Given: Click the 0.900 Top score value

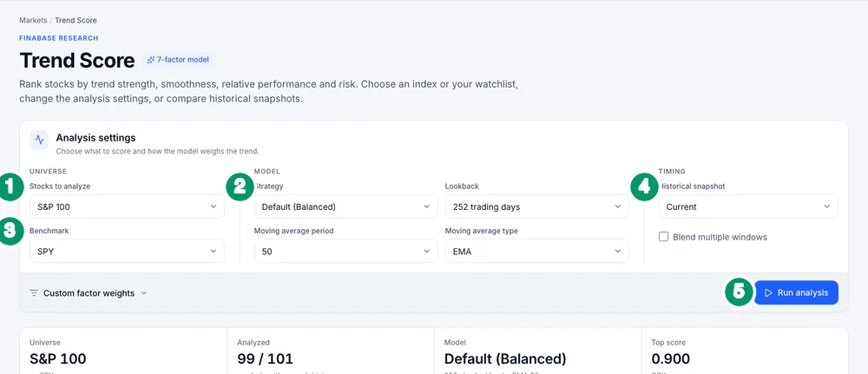Looking at the screenshot, I should pyautogui.click(x=671, y=359).
